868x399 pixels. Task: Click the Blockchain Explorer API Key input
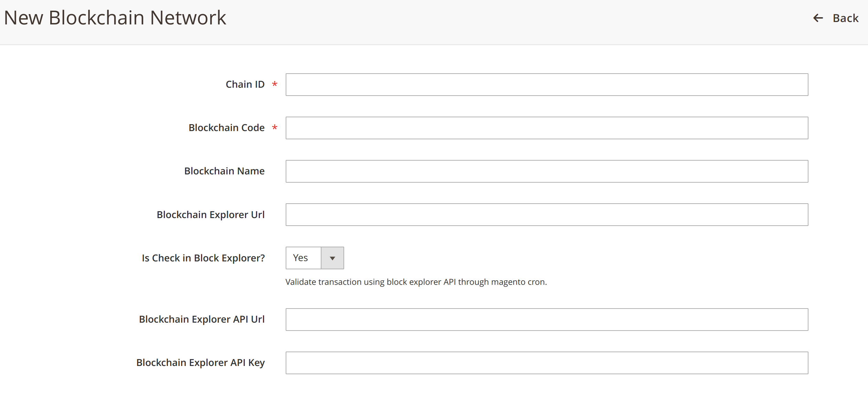(x=547, y=363)
